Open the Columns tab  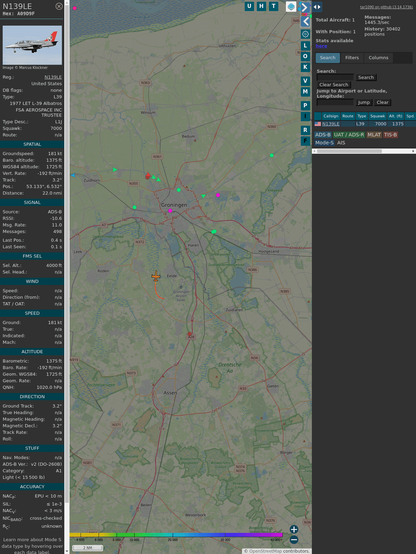[x=378, y=58]
